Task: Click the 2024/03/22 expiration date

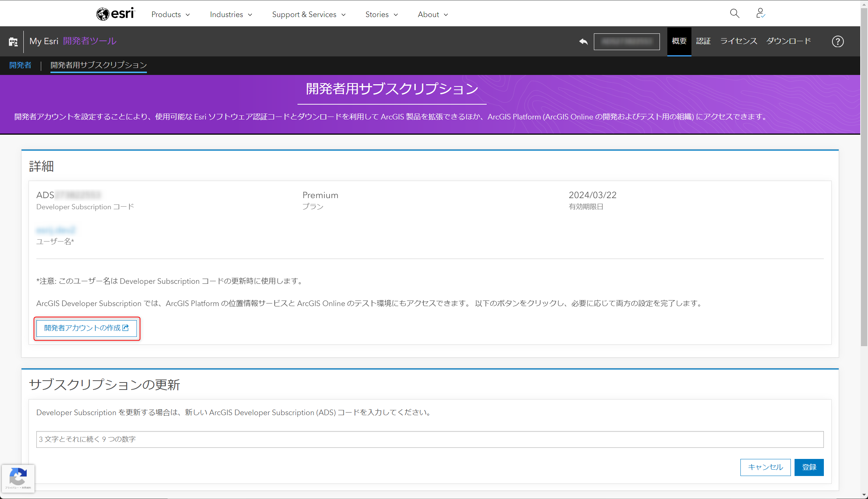Action: [x=593, y=195]
